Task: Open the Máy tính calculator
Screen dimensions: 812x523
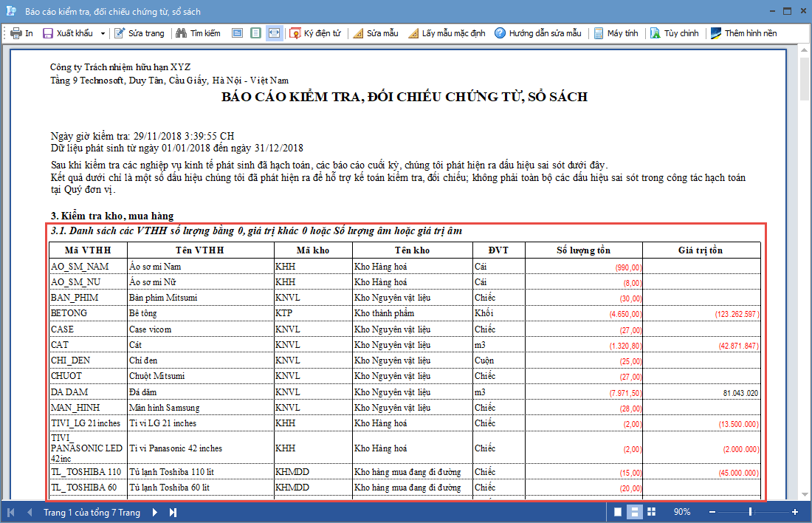Action: point(616,33)
